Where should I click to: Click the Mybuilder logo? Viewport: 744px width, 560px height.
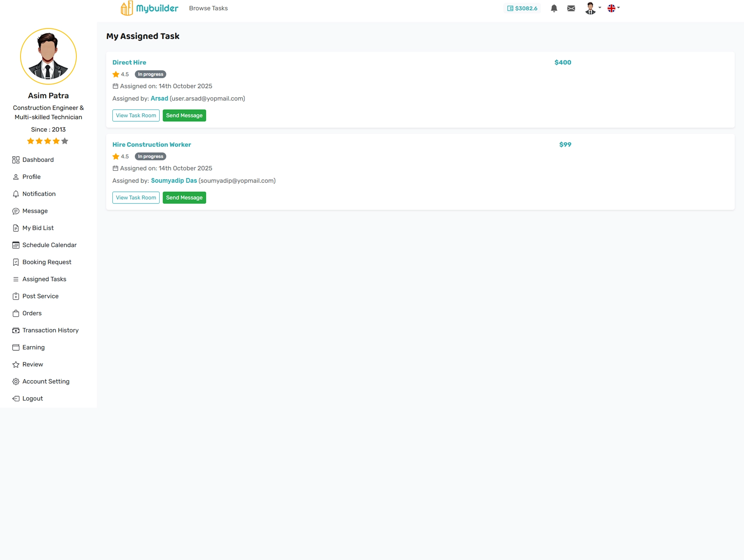(x=149, y=8)
